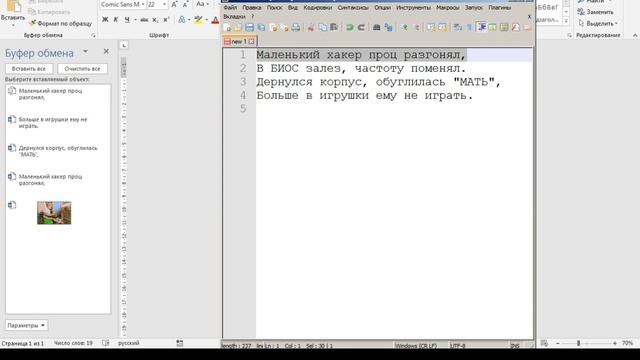Click the Save icon in Notepad++ toolbar
The image size is (640, 360).
[x=249, y=27]
